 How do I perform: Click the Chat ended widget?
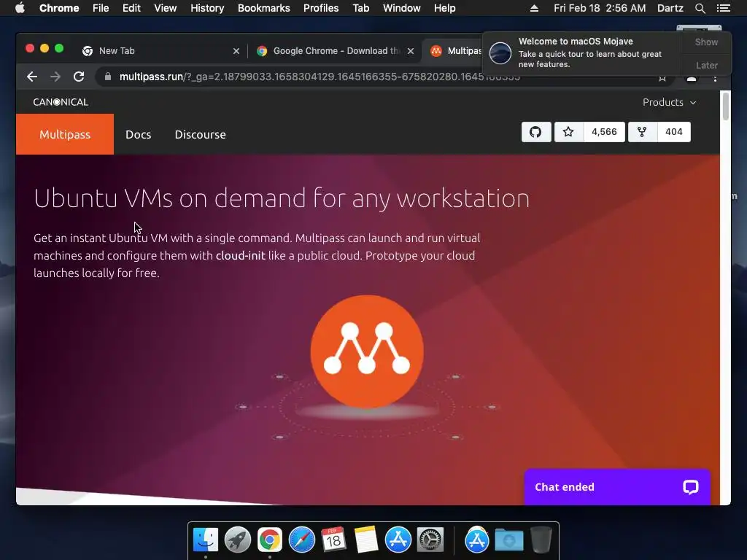click(x=617, y=486)
